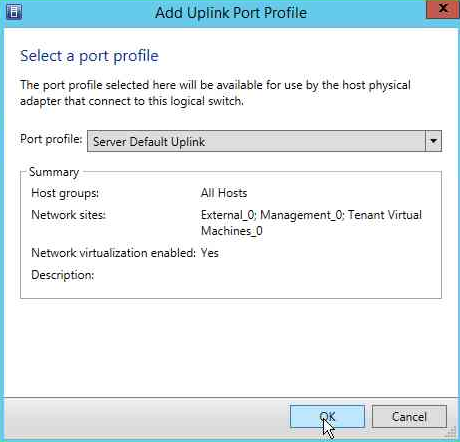Click the Yes value for network virtualization
This screenshot has width=460, height=442.
coord(210,253)
